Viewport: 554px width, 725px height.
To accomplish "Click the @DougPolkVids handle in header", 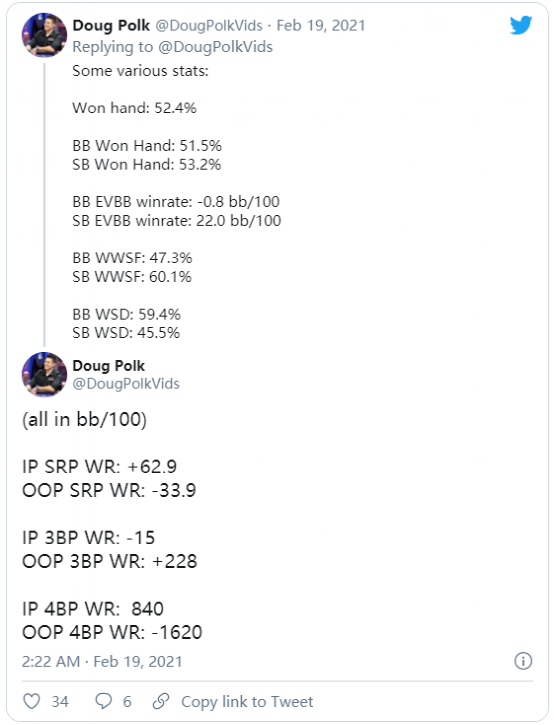I will tap(209, 25).
